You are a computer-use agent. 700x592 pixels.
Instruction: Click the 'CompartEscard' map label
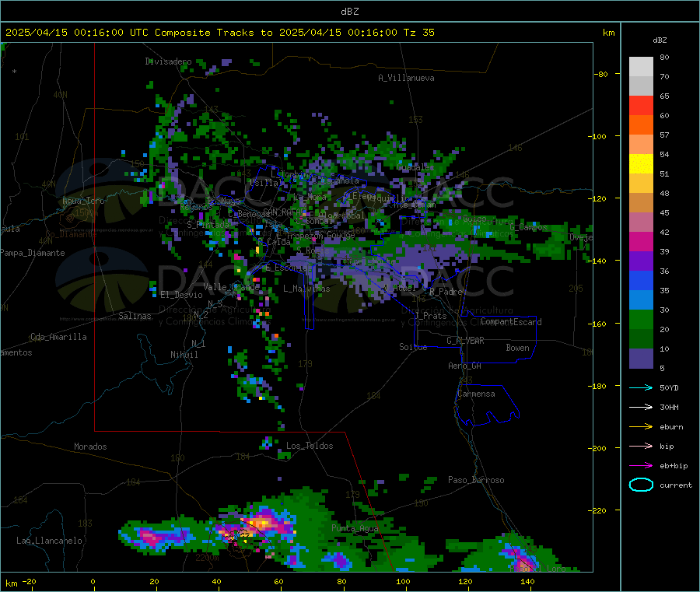tap(511, 322)
